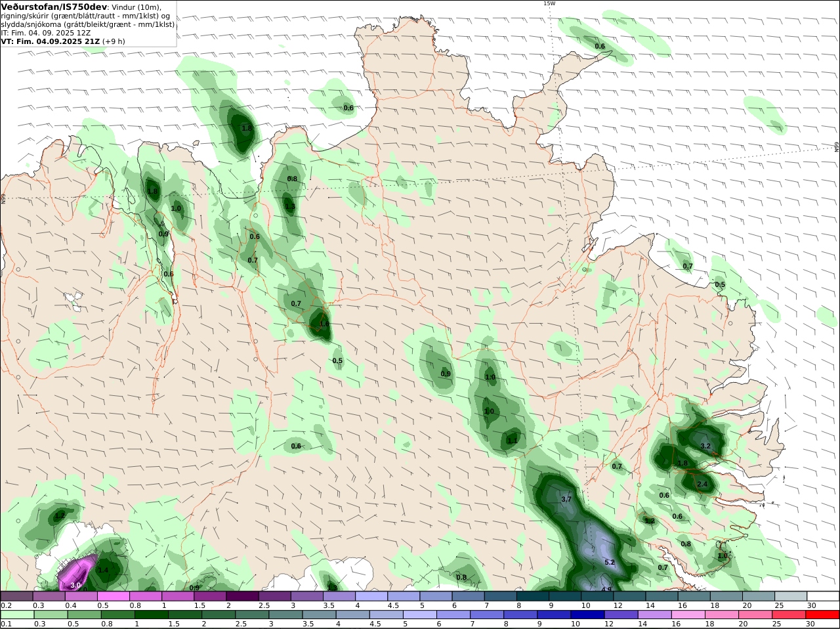
Task: Click the 3.0 value in the purple area
Action: click(x=75, y=585)
